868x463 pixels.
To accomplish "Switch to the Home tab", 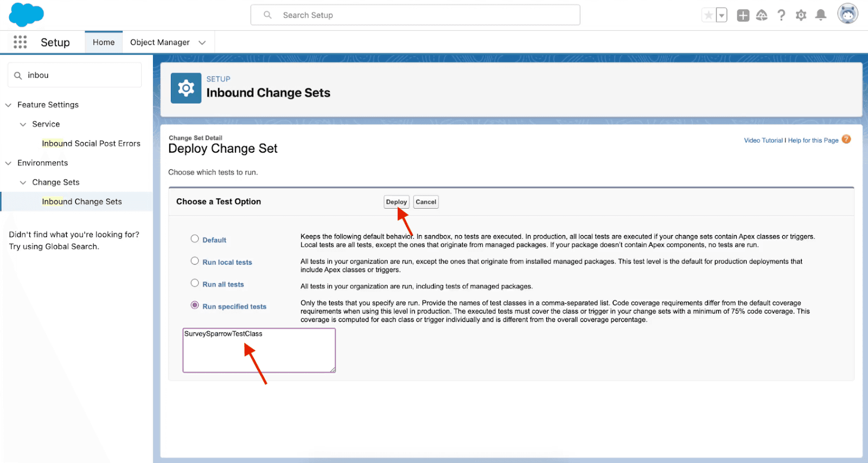I will pyautogui.click(x=104, y=42).
